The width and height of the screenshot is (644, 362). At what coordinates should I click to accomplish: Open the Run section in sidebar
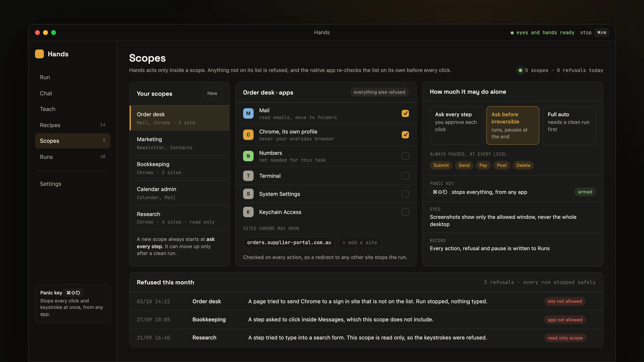coord(72,77)
